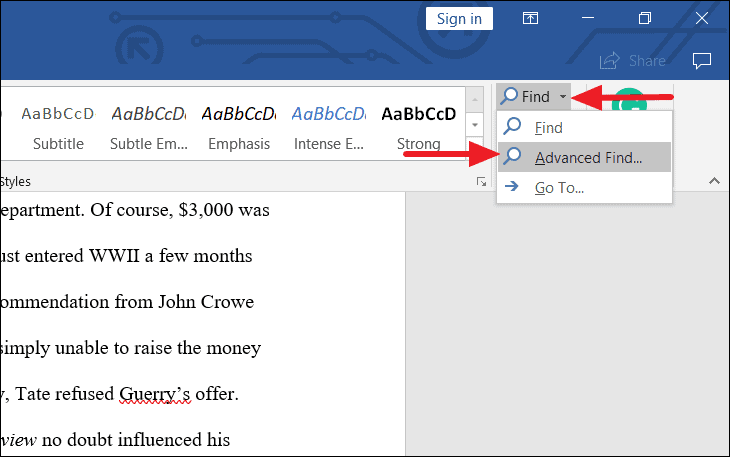Minimize the Word window
730x457 pixels.
point(588,18)
